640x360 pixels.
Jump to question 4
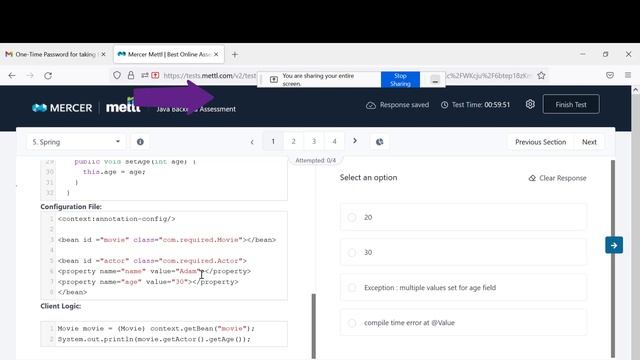pos(334,141)
